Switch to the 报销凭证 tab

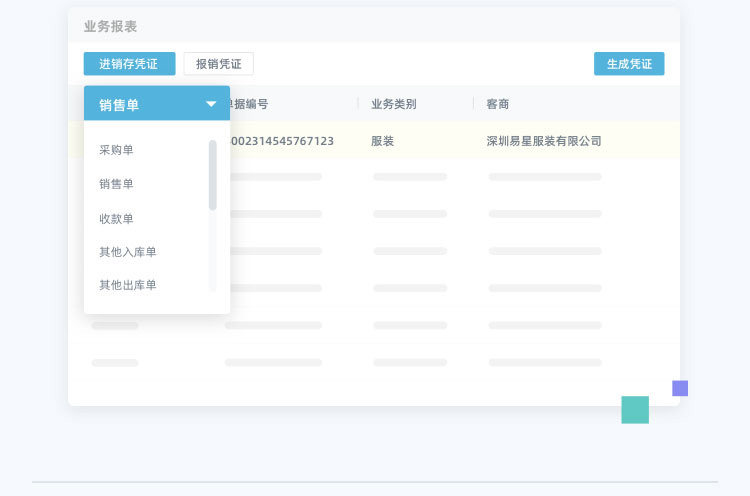(219, 64)
